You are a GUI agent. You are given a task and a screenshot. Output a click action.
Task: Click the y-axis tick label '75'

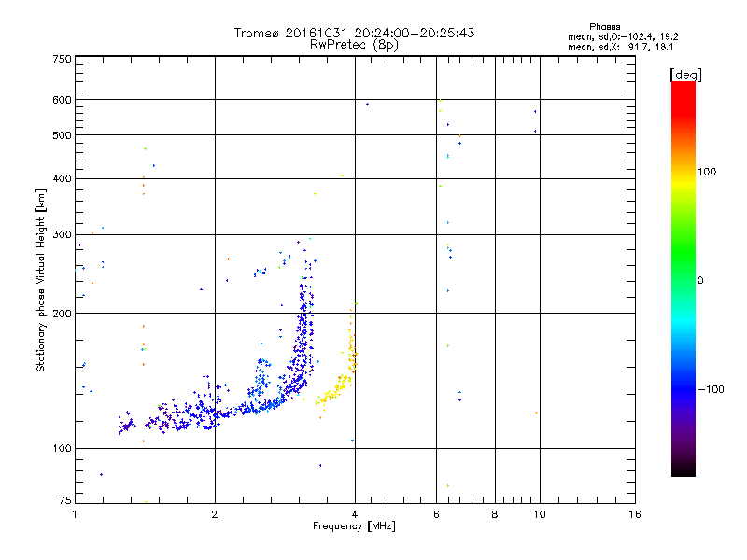coord(65,500)
